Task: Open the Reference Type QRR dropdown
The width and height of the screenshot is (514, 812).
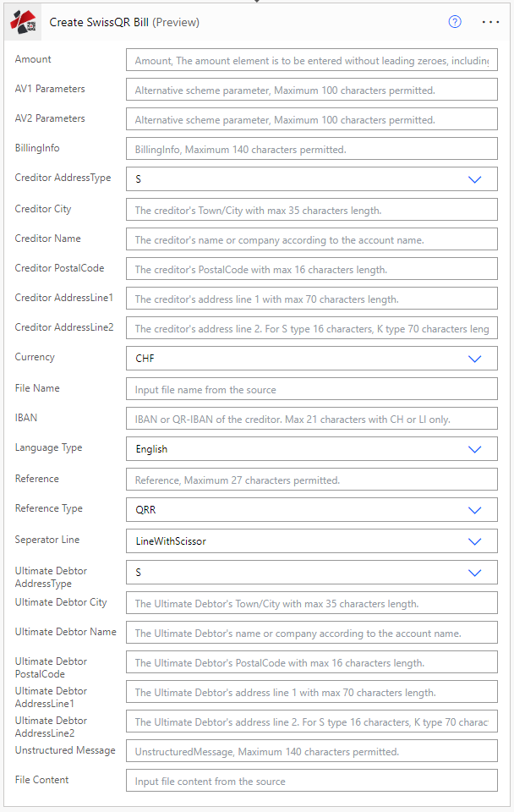Action: (474, 510)
